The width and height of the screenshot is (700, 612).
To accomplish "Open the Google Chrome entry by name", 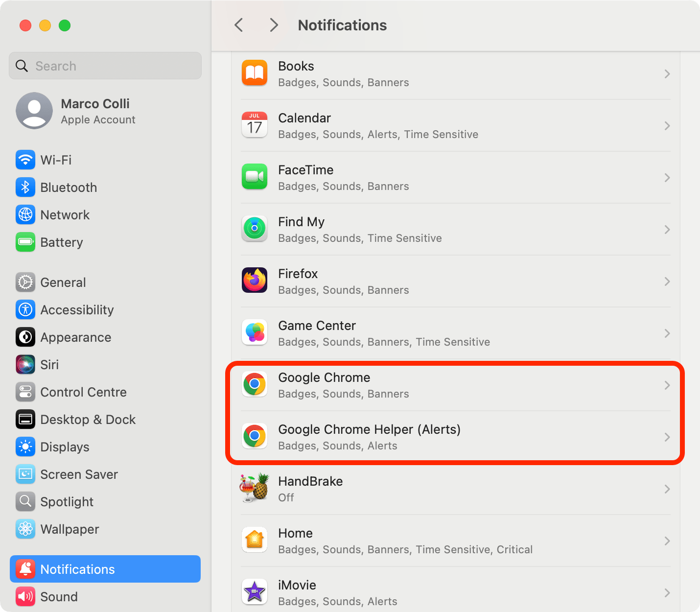I will pyautogui.click(x=324, y=377).
